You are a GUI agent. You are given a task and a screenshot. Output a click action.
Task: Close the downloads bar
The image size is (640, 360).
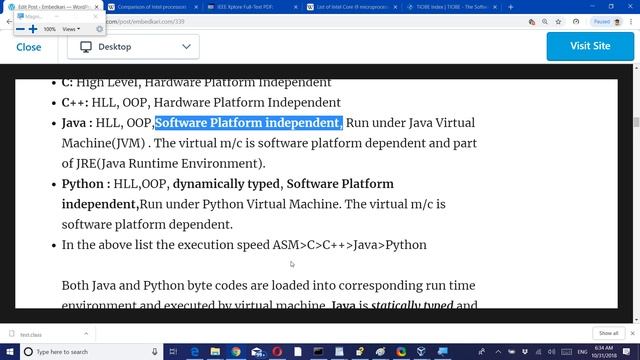click(x=633, y=333)
